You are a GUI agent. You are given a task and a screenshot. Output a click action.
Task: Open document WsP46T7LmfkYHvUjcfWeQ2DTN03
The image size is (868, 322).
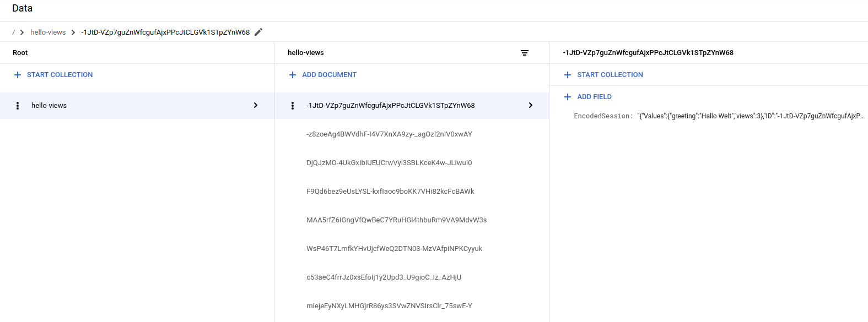pyautogui.click(x=394, y=249)
